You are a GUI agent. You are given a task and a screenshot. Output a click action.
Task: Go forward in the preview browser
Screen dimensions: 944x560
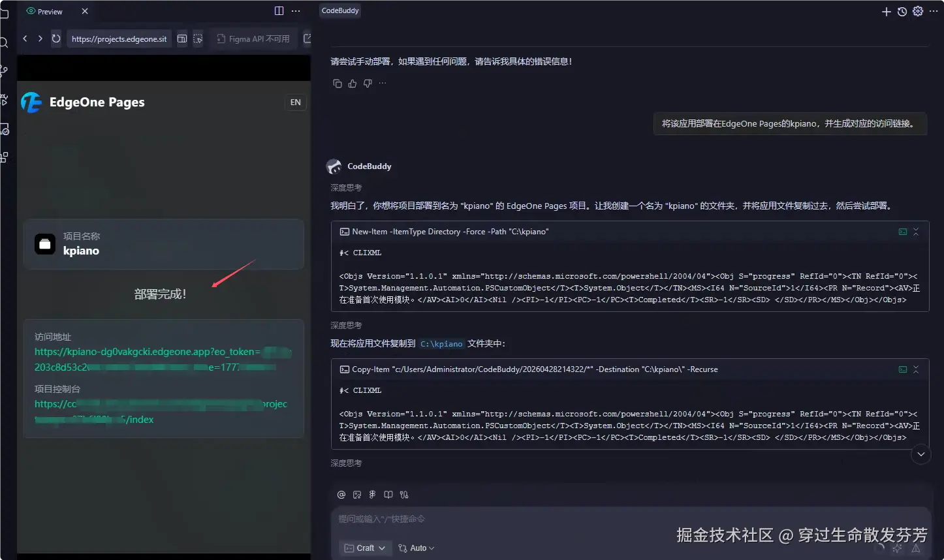coord(40,39)
